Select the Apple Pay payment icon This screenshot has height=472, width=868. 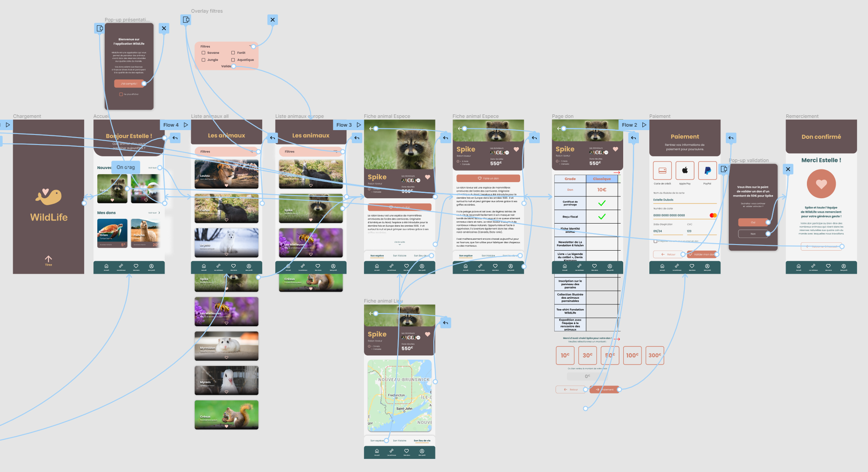tap(685, 170)
